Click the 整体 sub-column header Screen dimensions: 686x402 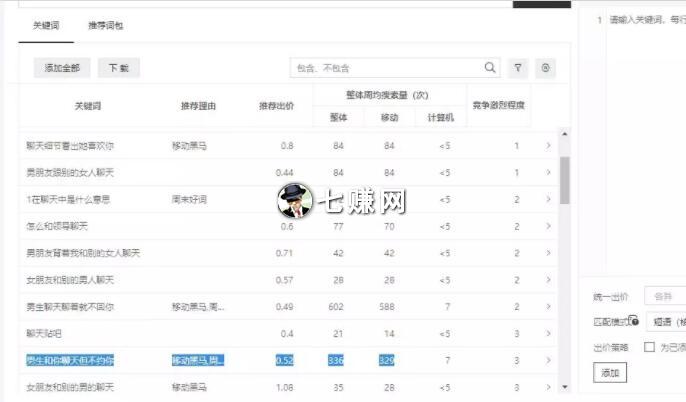click(x=338, y=117)
